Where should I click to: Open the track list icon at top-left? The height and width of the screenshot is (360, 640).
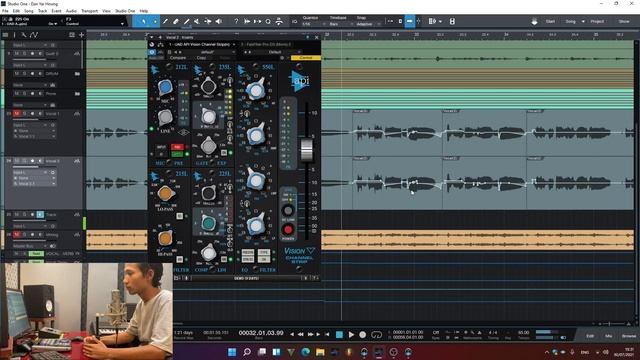pos(5,35)
